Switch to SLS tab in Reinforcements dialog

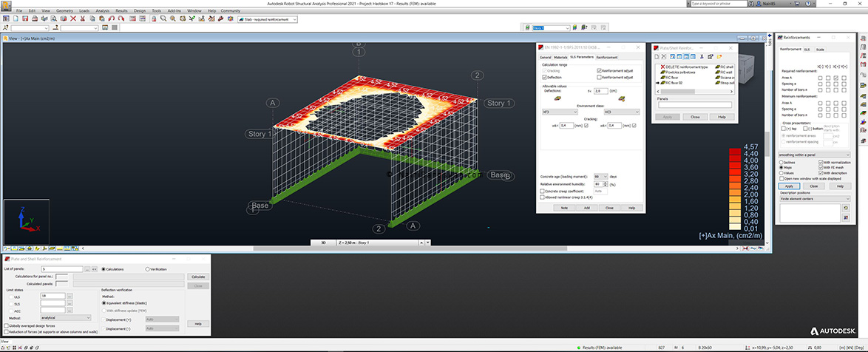click(807, 50)
